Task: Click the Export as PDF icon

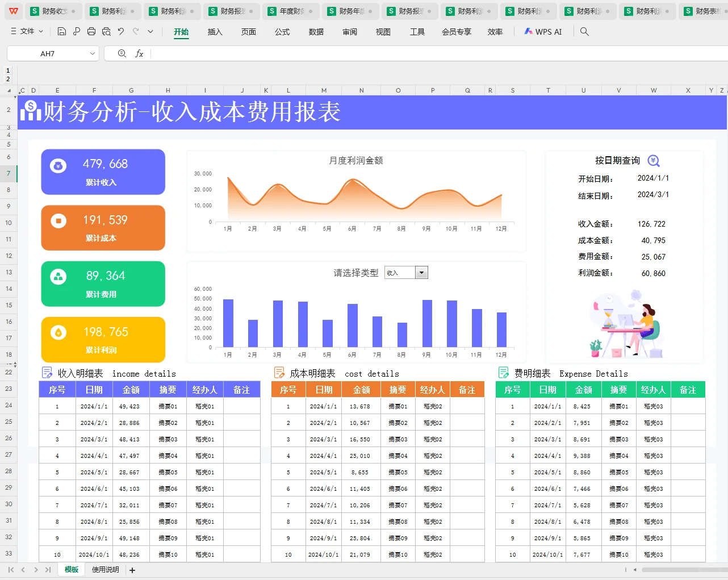Action: [x=76, y=32]
